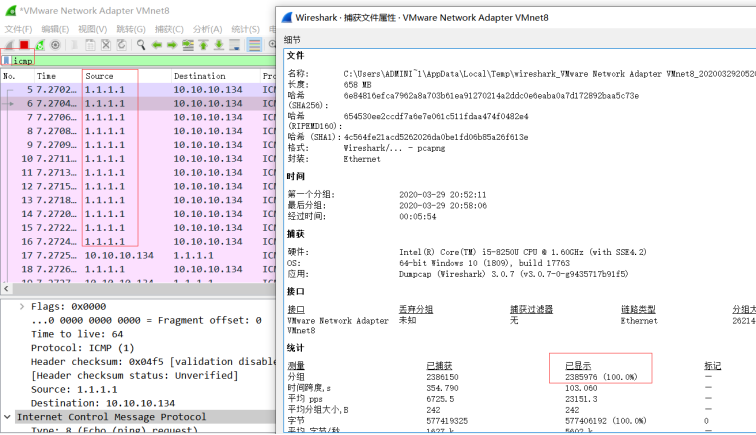Open the 视图(V) menu
Image resolution: width=756 pixels, height=435 pixels.
click(x=93, y=29)
